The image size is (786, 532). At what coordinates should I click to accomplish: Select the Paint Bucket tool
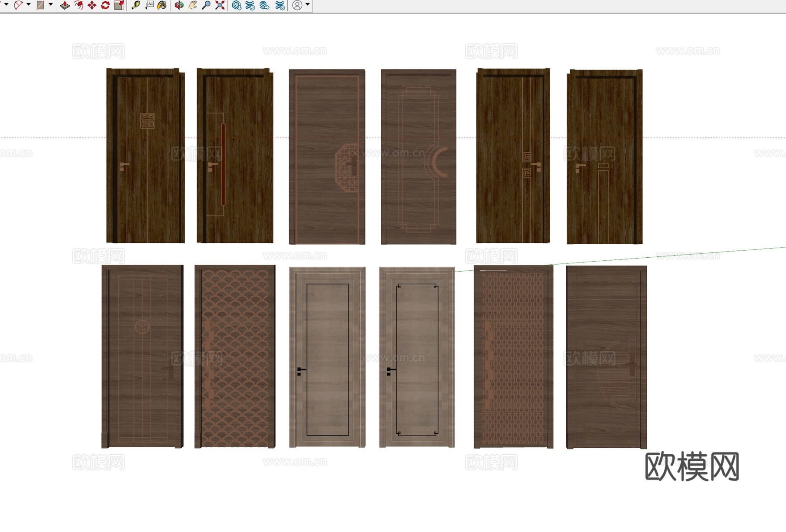click(162, 5)
